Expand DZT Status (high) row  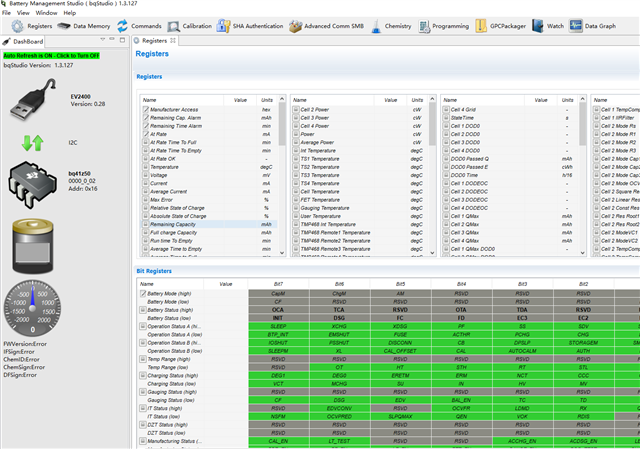pos(143,425)
